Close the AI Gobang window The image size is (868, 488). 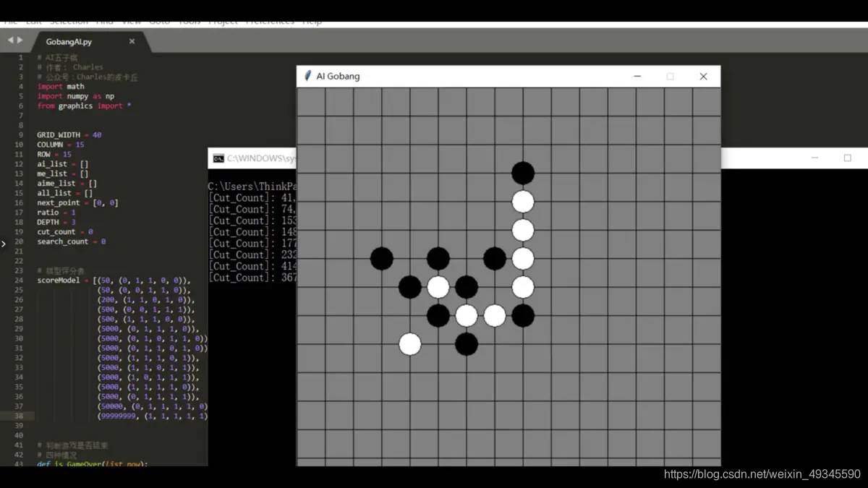(x=703, y=76)
